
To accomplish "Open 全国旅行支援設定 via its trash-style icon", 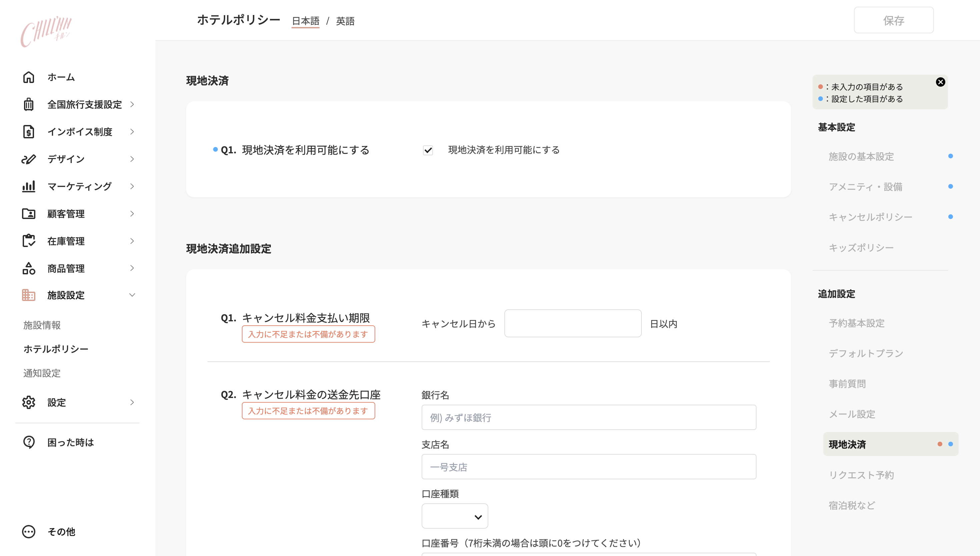I will tap(29, 105).
